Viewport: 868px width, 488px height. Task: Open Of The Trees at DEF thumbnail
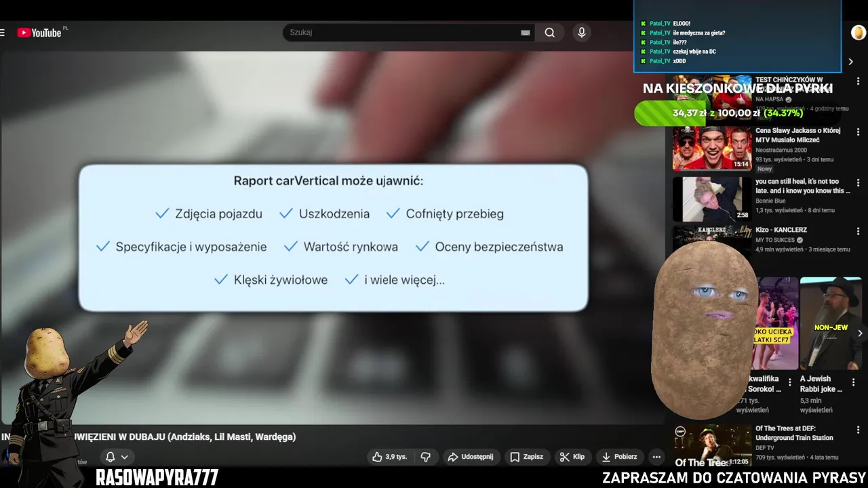712,447
